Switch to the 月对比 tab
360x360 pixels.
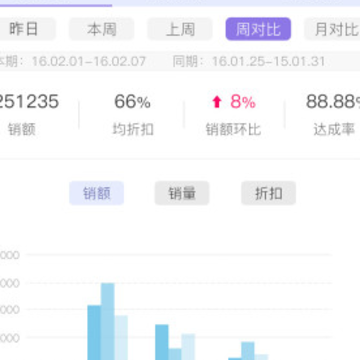pyautogui.click(x=332, y=29)
